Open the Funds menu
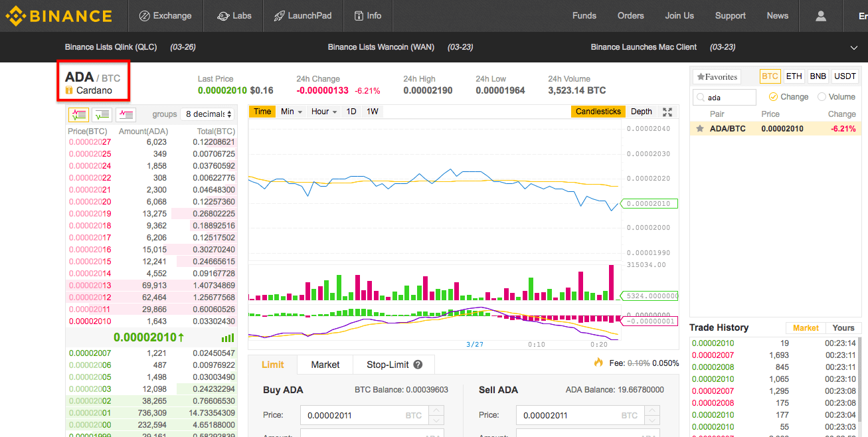This screenshot has height=437, width=868. 584,16
